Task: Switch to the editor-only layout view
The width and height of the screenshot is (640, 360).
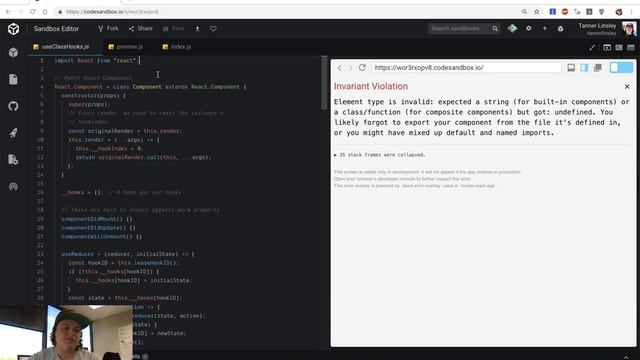Action: tap(631, 48)
